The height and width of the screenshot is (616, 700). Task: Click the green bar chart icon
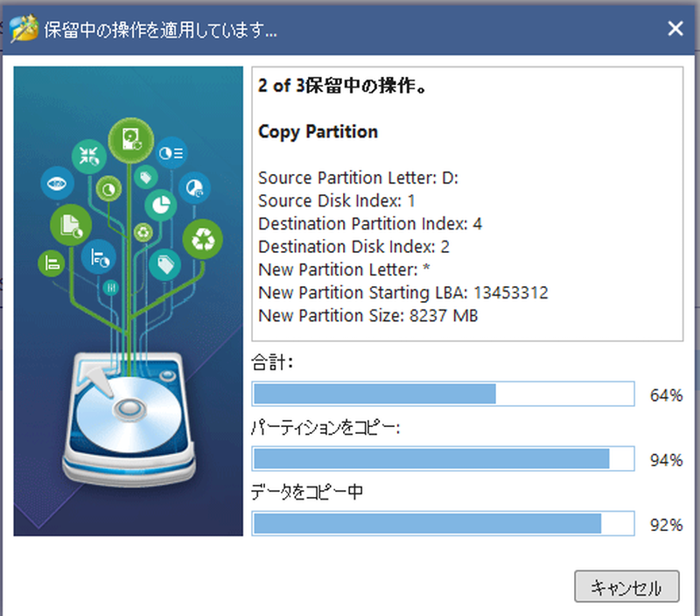[x=52, y=263]
